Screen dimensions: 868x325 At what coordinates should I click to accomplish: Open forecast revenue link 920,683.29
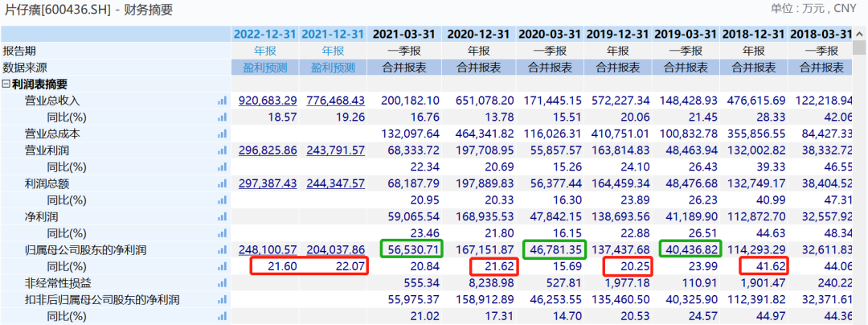(268, 101)
